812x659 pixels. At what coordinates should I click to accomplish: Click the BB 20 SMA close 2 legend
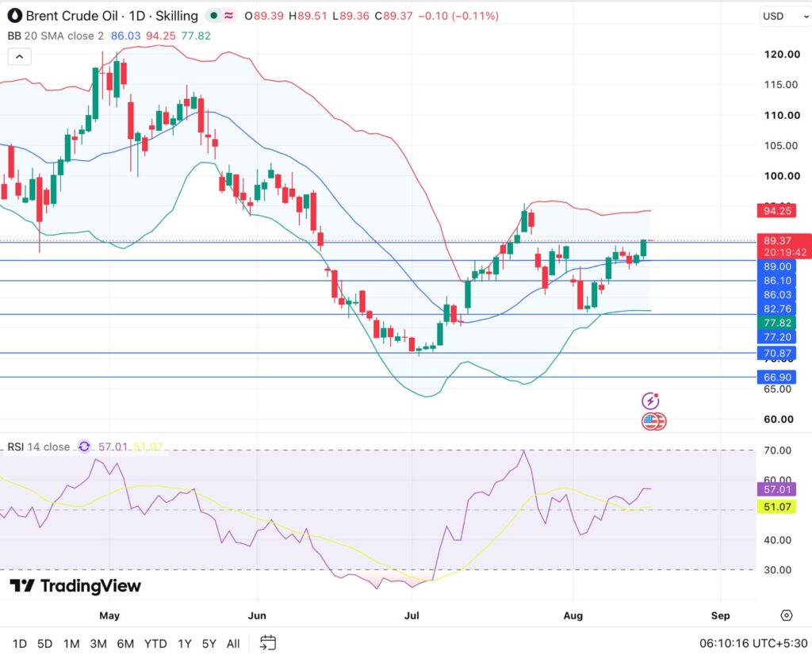coord(56,36)
